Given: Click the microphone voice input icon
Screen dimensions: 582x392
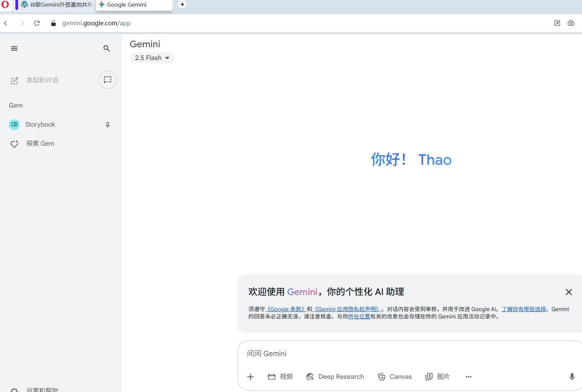Looking at the screenshot, I should [572, 377].
